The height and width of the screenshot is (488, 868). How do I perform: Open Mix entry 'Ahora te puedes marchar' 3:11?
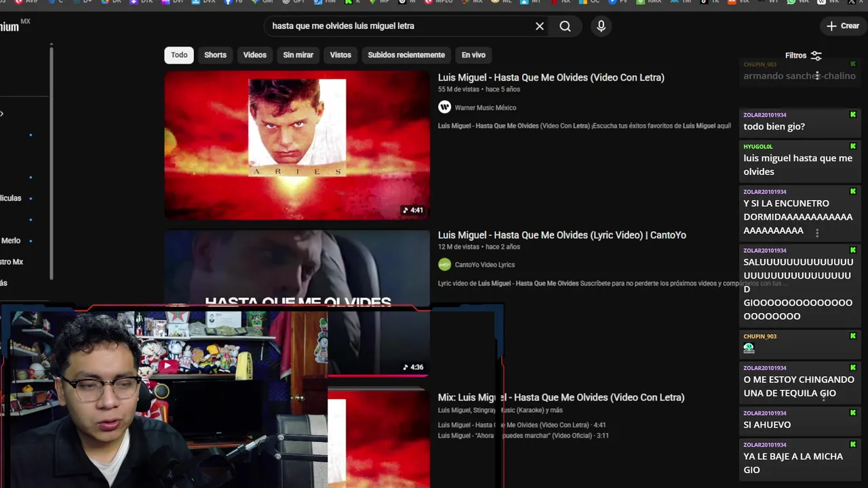tap(524, 436)
